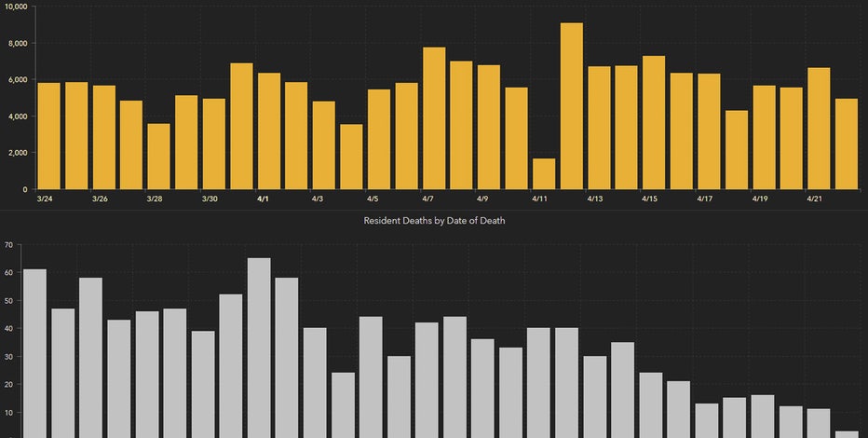Viewport: 868px width, 438px height.
Task: Click the '30' label on deaths chart
Action: pos(9,357)
